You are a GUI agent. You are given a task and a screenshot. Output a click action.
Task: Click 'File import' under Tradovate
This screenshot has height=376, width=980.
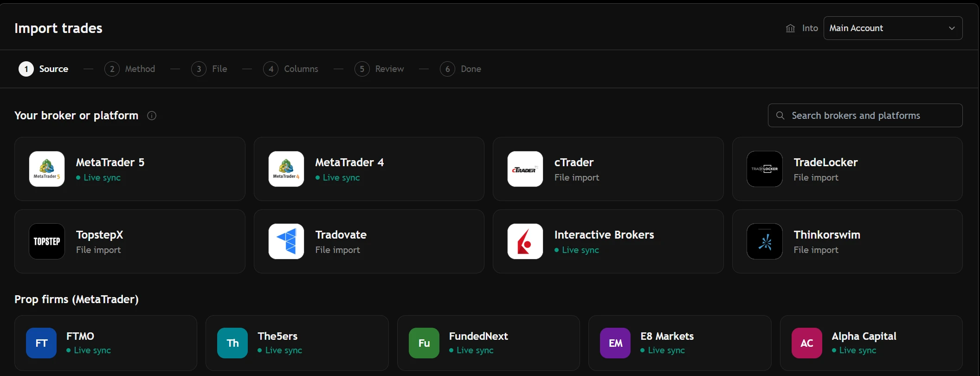coord(338,250)
